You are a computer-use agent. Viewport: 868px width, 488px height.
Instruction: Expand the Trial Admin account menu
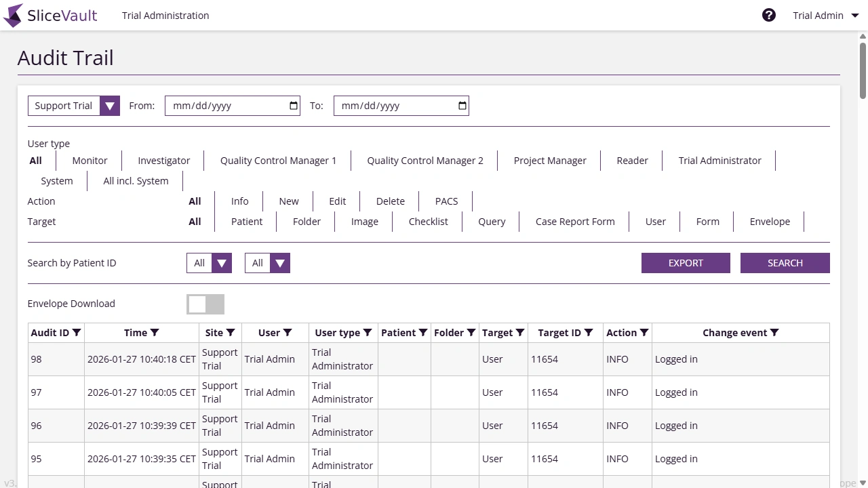pos(826,15)
